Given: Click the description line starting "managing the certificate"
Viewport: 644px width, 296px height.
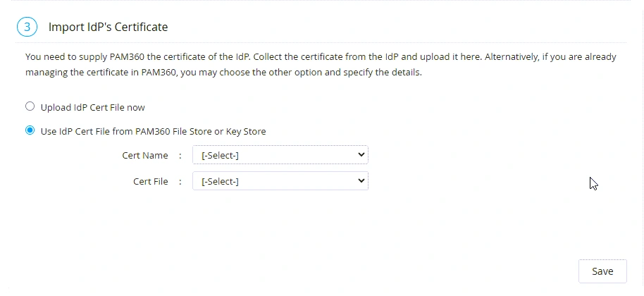Looking at the screenshot, I should [x=223, y=73].
